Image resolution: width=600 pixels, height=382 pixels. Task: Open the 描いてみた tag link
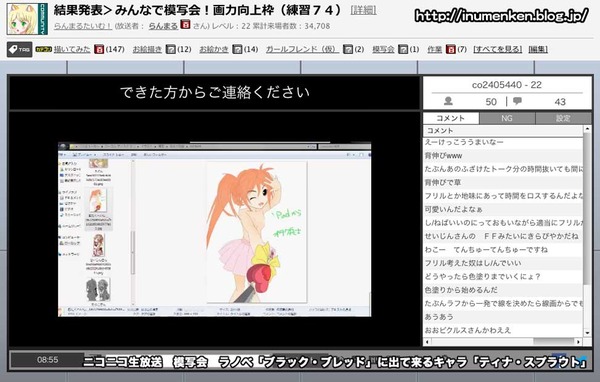(72, 49)
